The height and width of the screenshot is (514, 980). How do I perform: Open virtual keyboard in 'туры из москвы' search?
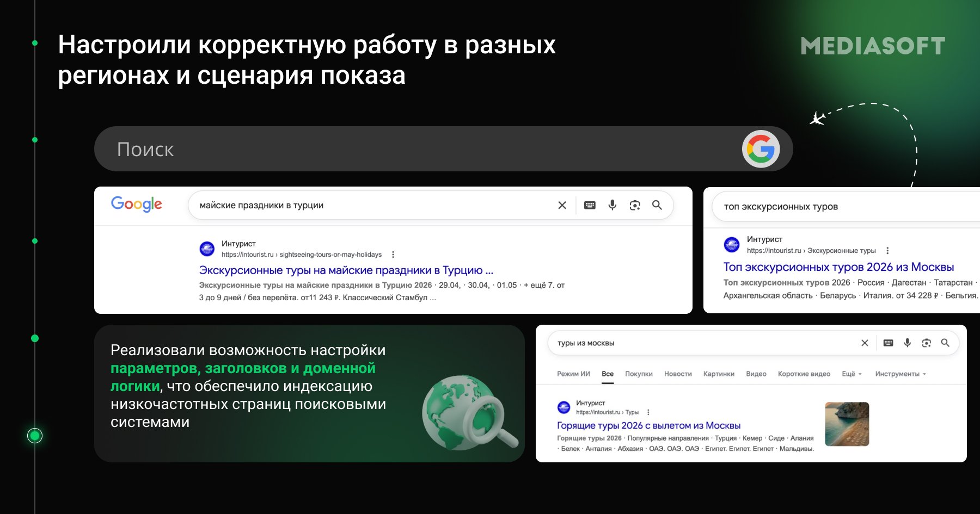(888, 343)
